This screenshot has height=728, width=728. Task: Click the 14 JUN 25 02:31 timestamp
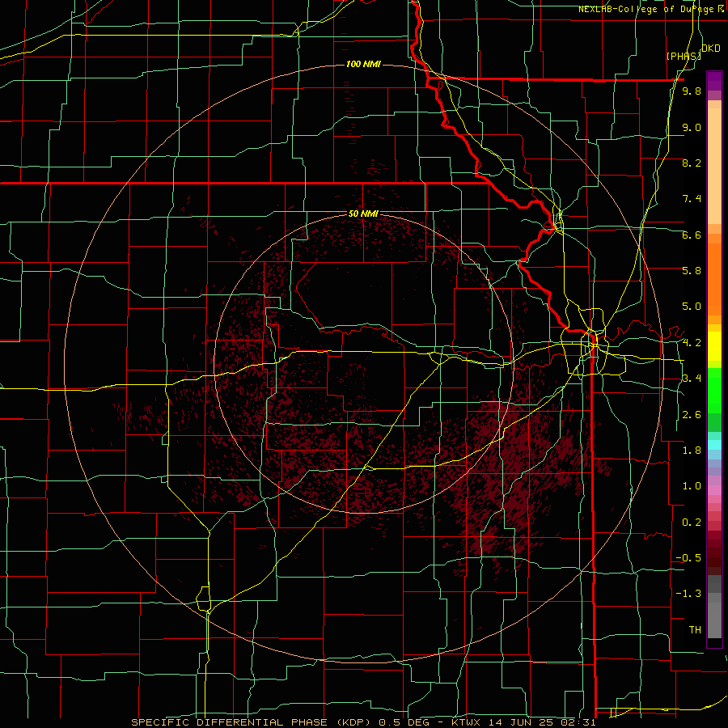542,722
